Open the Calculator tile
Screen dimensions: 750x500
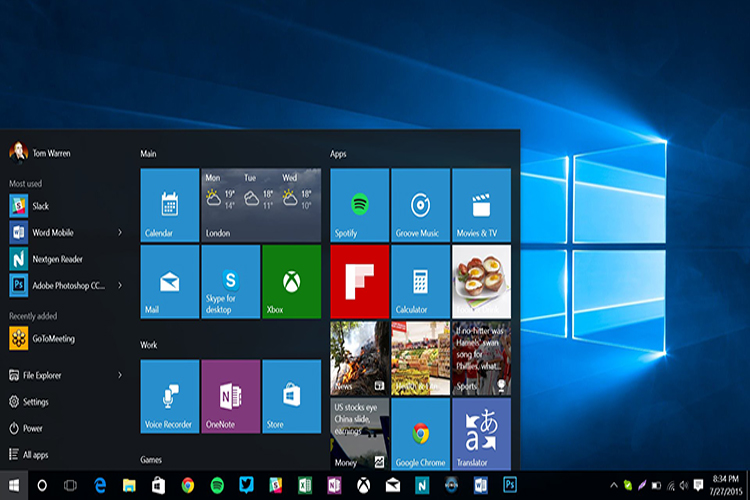click(420, 281)
